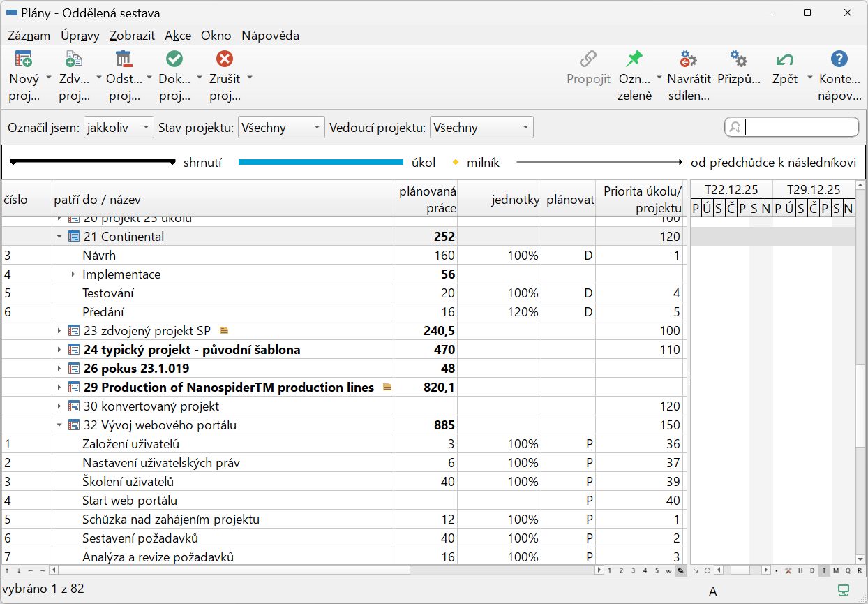The image size is (868, 604).
Task: Click the Dokončit projekt green check icon
Action: [174, 59]
